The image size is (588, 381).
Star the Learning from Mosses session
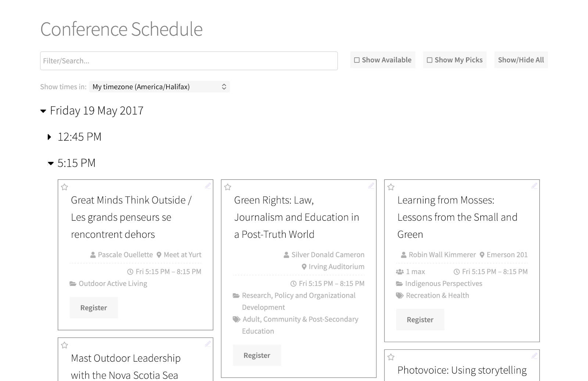tap(391, 187)
